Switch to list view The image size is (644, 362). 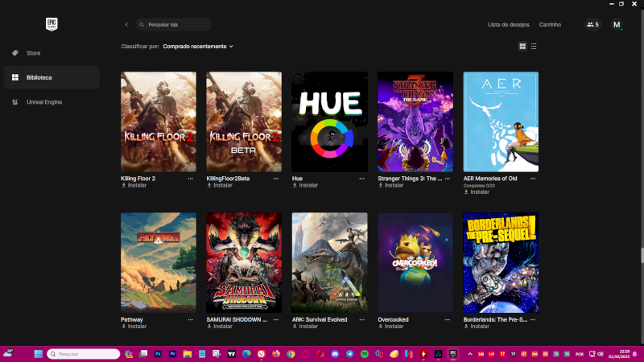[534, 47]
